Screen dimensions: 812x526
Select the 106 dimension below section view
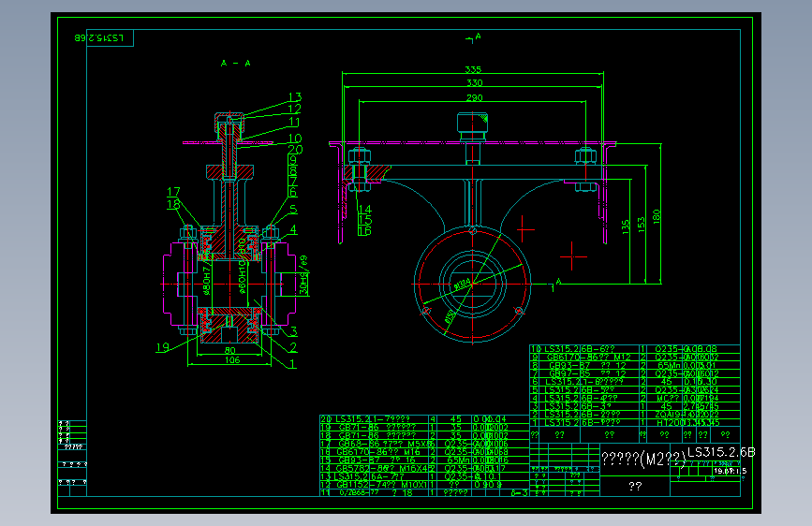(232, 360)
